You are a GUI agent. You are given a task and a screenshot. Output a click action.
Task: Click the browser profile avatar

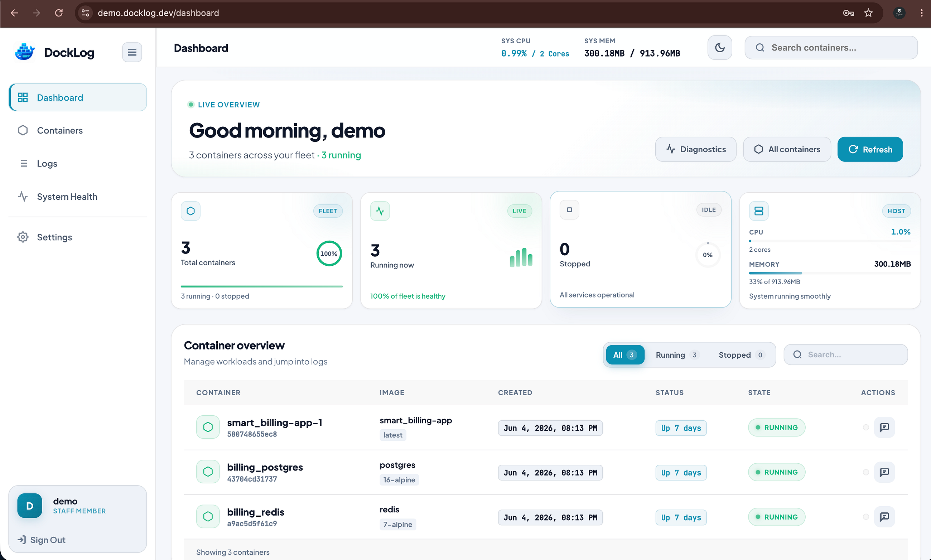tap(899, 13)
